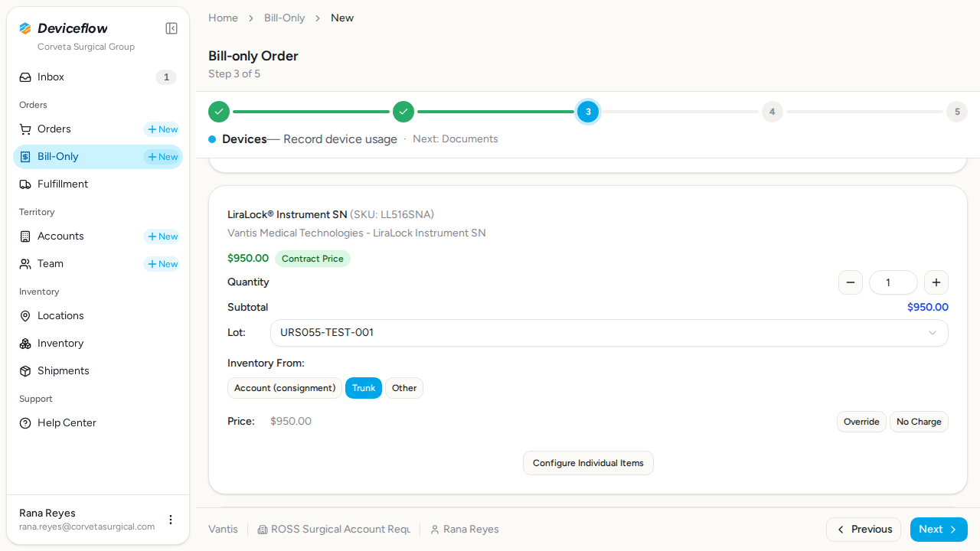
Task: Increase quantity with the plus button
Action: coord(936,282)
